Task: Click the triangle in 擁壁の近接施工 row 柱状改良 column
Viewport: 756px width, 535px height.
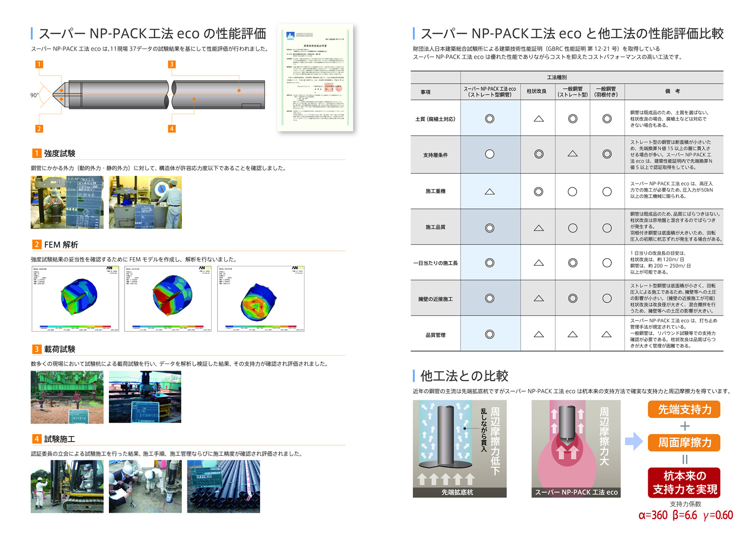Action: [539, 298]
